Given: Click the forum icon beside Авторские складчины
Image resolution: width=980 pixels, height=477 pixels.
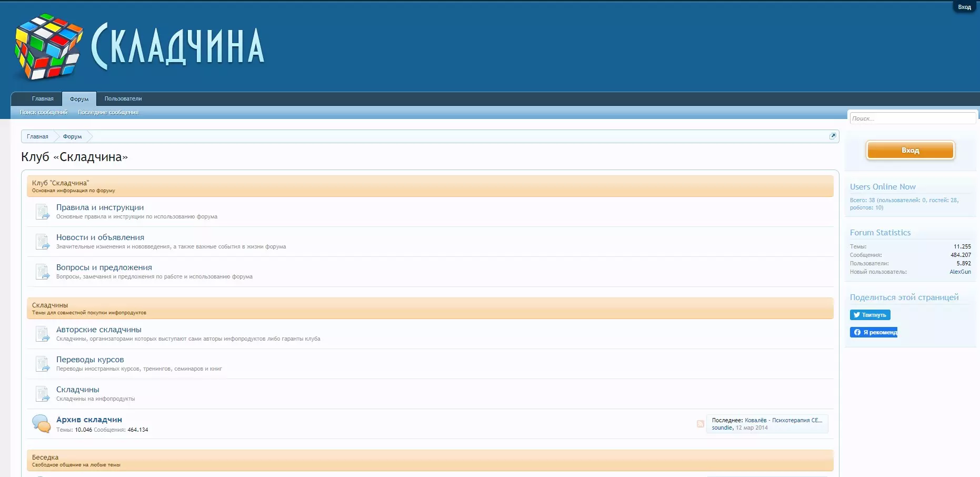Looking at the screenshot, I should 42,334.
